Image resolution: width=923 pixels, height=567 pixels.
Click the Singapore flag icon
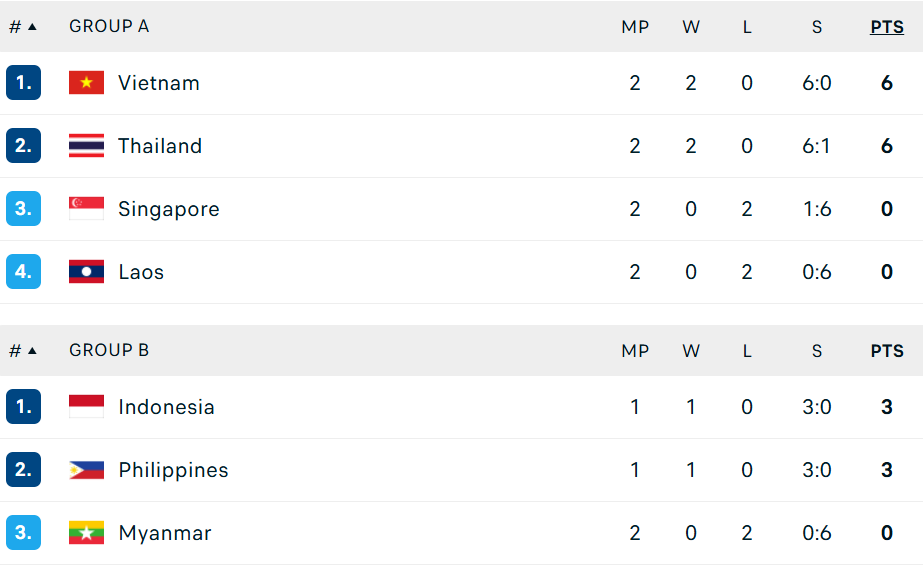click(x=86, y=209)
